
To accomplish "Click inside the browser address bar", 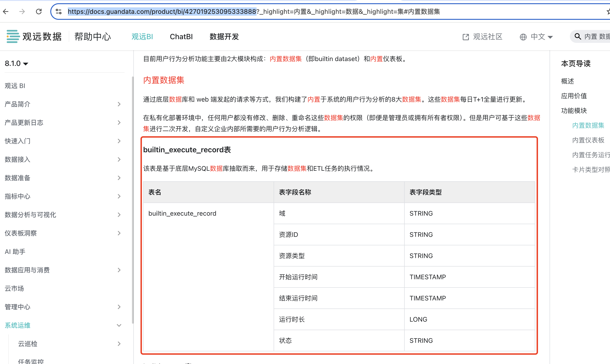I will (x=319, y=12).
